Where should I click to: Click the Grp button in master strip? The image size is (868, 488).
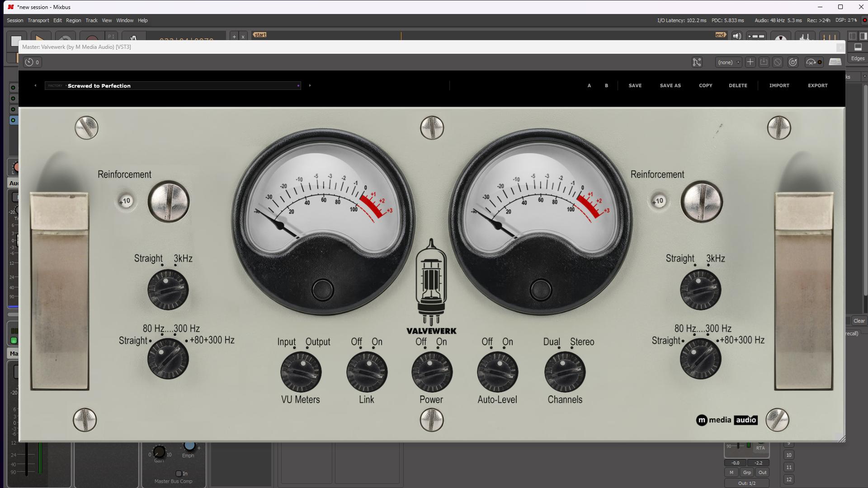pyautogui.click(x=747, y=473)
